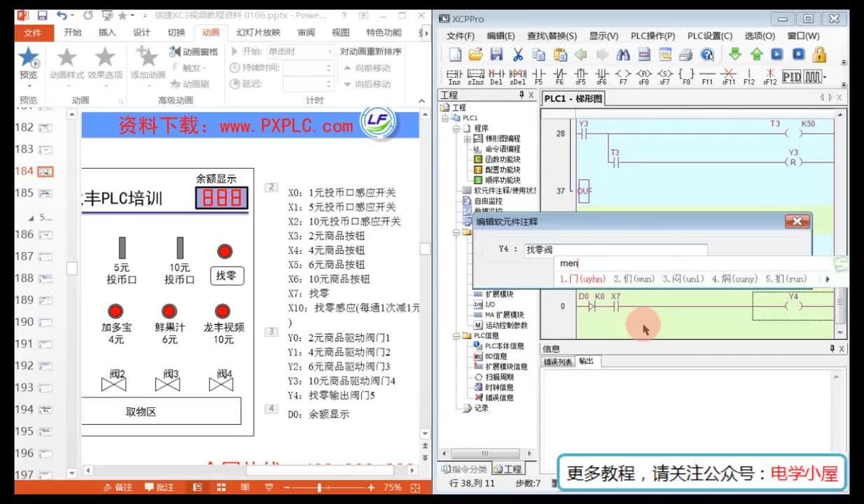The width and height of the screenshot is (864, 504).
Task: Collapse the 程序 tree node
Action: (x=457, y=129)
